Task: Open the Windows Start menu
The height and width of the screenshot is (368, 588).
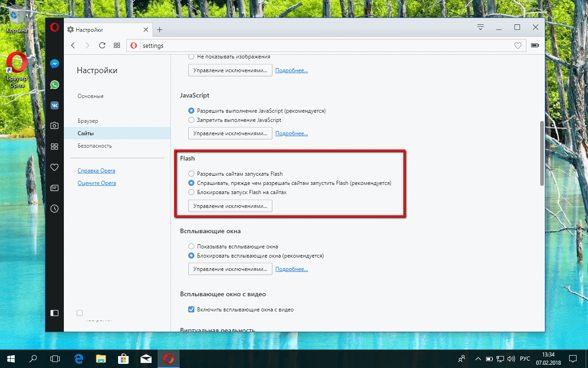Action: click(11, 358)
